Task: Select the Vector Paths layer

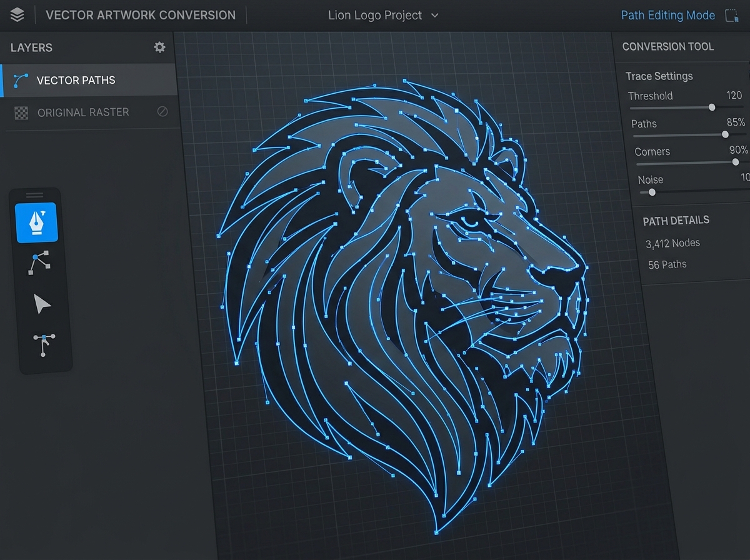Action: tap(89, 80)
